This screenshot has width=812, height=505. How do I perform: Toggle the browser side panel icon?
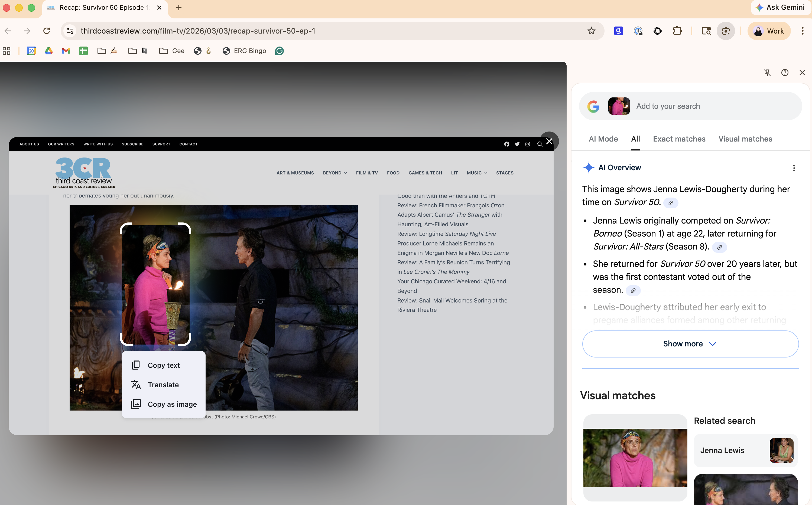(706, 31)
